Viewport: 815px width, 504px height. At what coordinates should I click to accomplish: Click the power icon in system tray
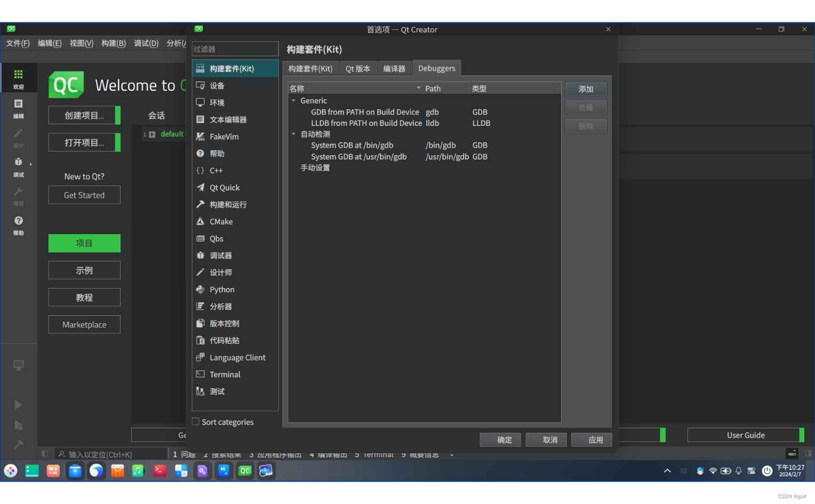click(x=767, y=471)
